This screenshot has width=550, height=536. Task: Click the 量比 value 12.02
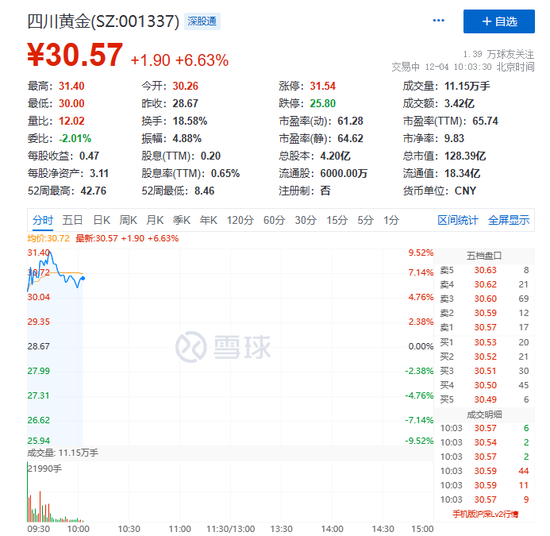[x=72, y=121]
